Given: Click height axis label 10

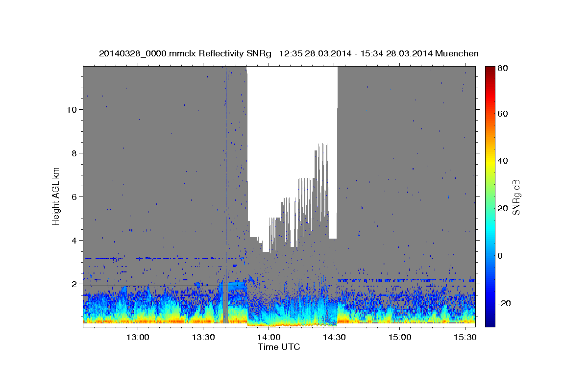Looking at the screenshot, I should coord(72,109).
